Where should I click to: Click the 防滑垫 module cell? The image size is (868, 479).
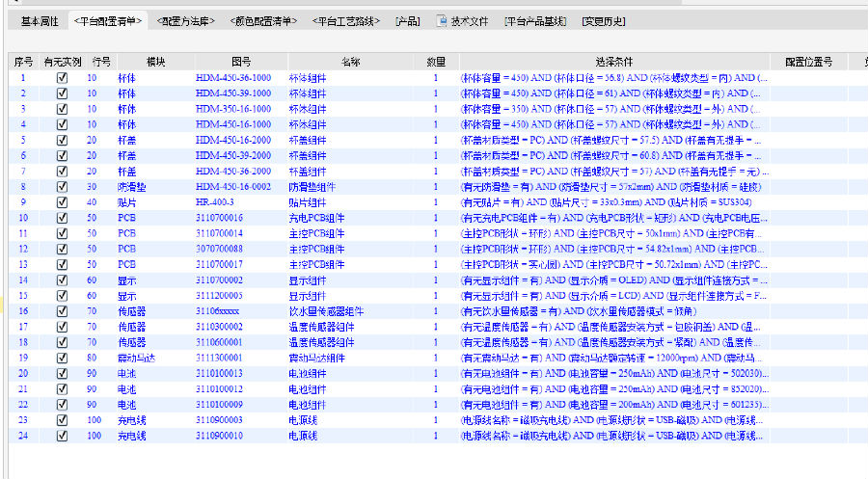pos(132,187)
